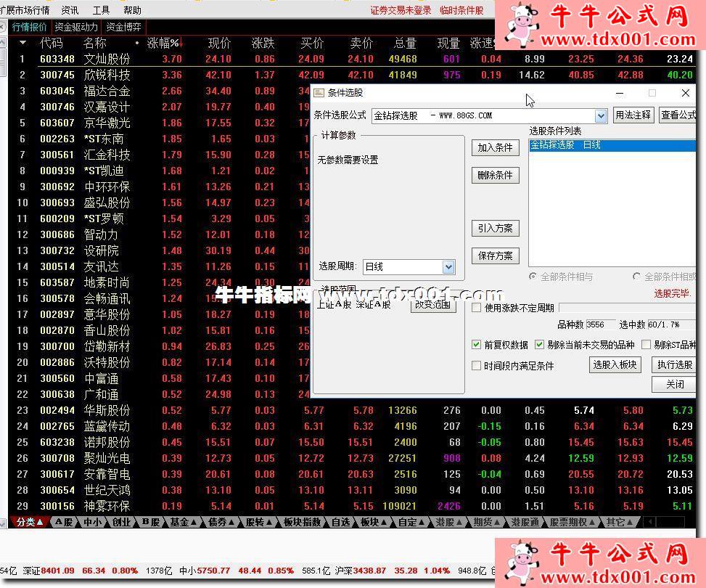Expand the 港股 bottom tab

tap(449, 522)
